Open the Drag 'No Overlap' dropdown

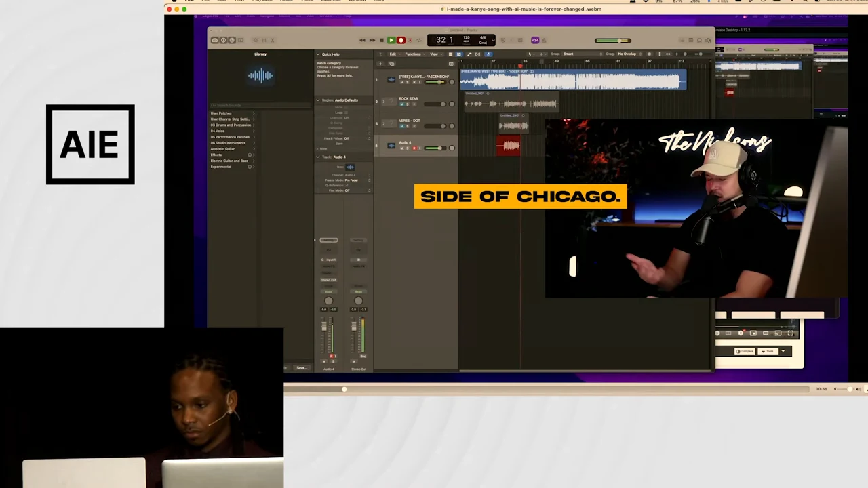point(630,54)
